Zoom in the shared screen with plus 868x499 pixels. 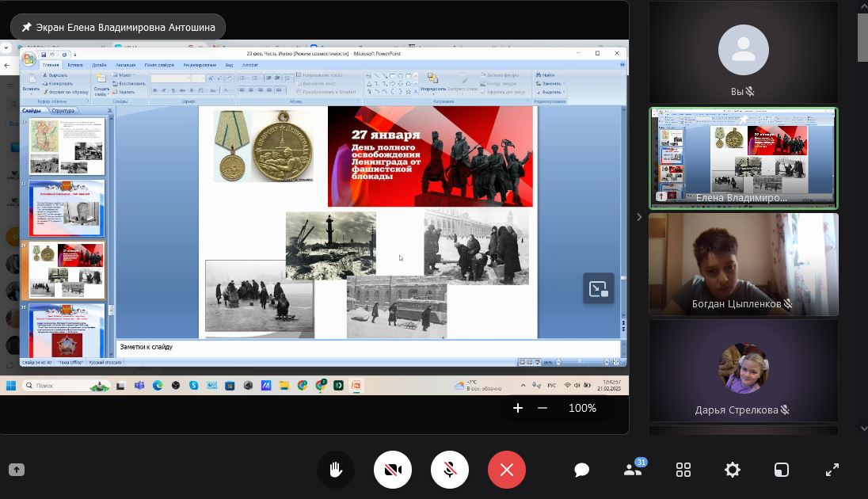[x=518, y=408]
